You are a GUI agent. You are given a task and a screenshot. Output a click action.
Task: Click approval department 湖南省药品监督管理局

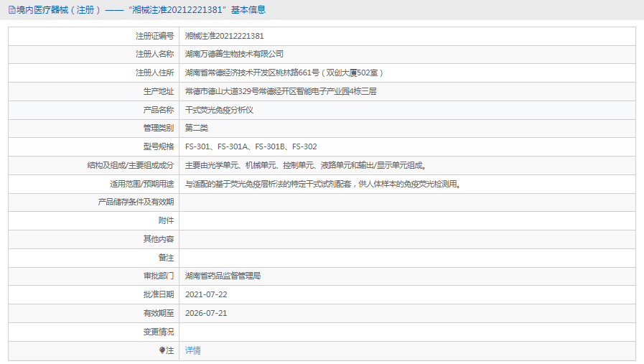(x=223, y=276)
